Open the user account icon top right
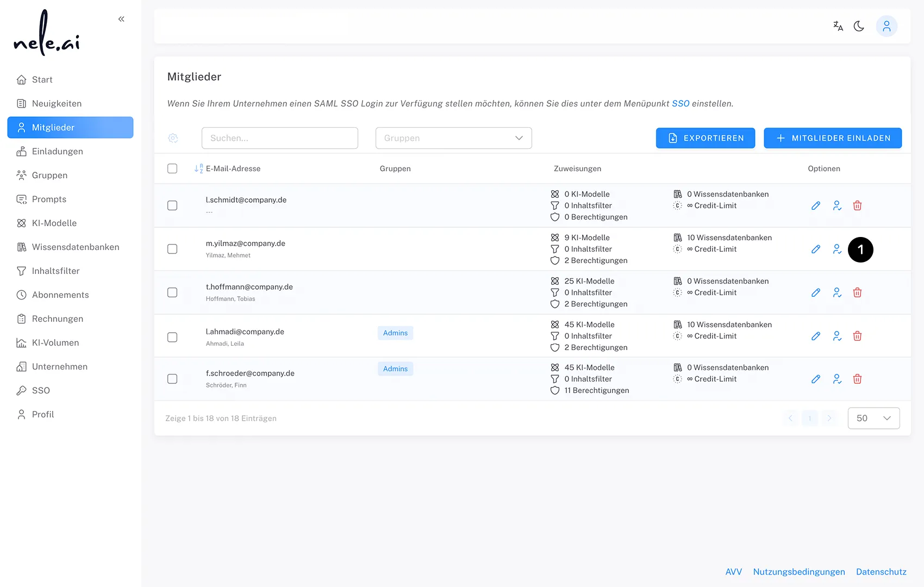This screenshot has width=924, height=587. 886,26
